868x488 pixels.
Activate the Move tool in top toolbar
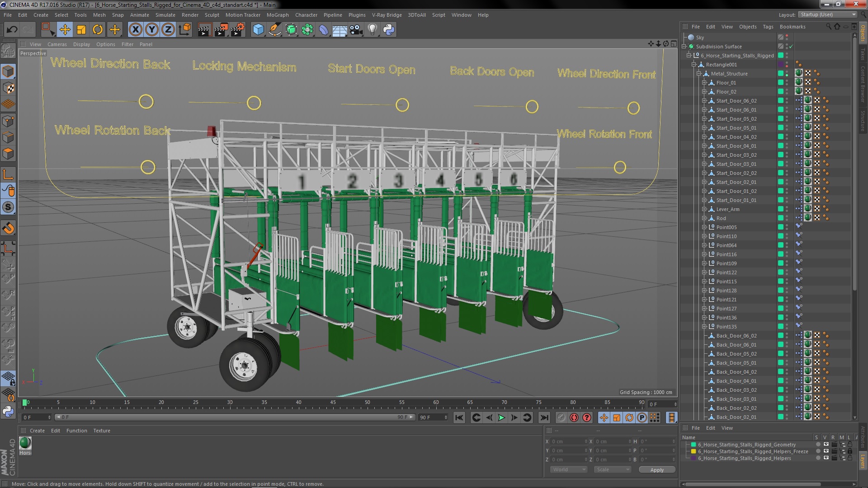(x=65, y=30)
